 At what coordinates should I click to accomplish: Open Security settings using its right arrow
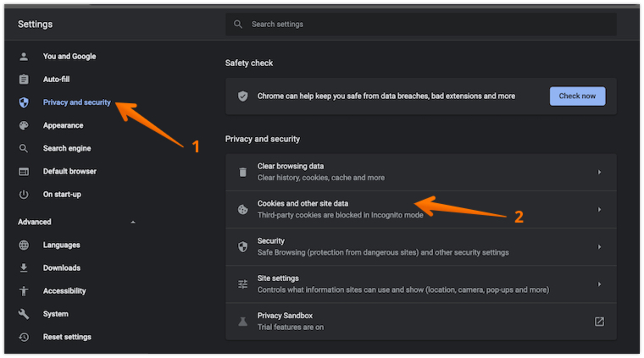(599, 246)
